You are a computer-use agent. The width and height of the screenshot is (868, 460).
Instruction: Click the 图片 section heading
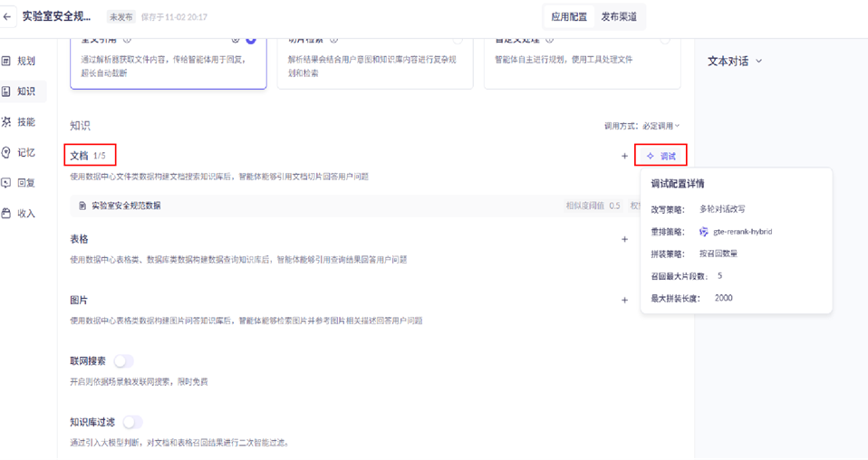(x=79, y=300)
